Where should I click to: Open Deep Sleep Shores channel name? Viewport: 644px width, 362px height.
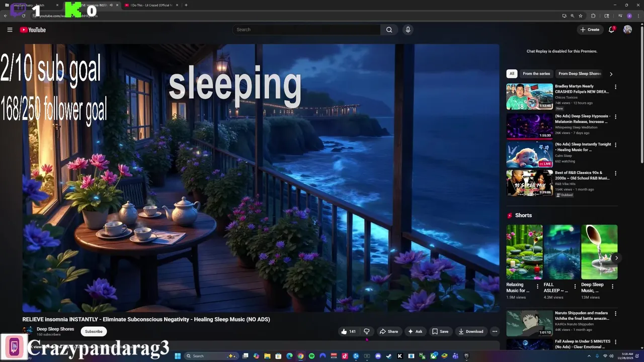click(55, 329)
